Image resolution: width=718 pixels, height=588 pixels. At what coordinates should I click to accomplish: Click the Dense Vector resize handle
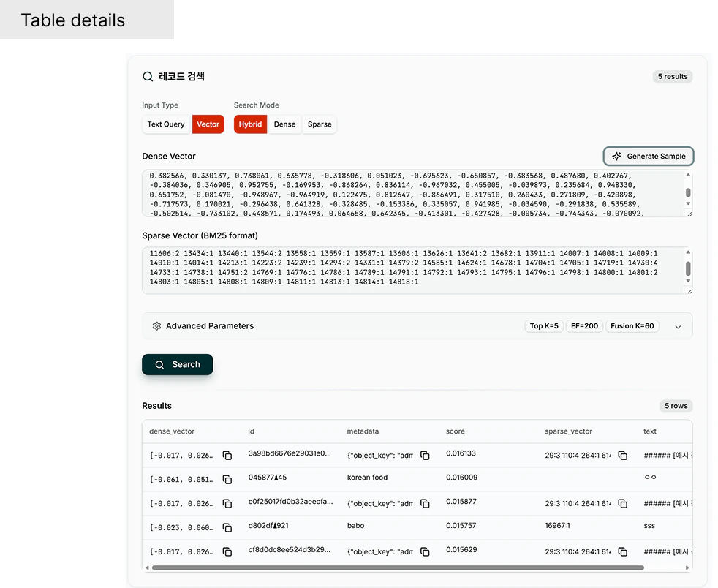(x=689, y=214)
